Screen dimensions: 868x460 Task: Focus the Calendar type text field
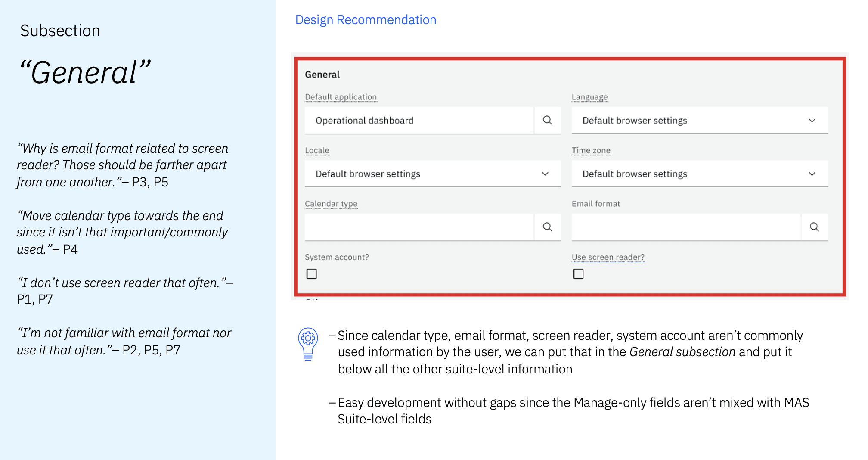click(x=419, y=227)
